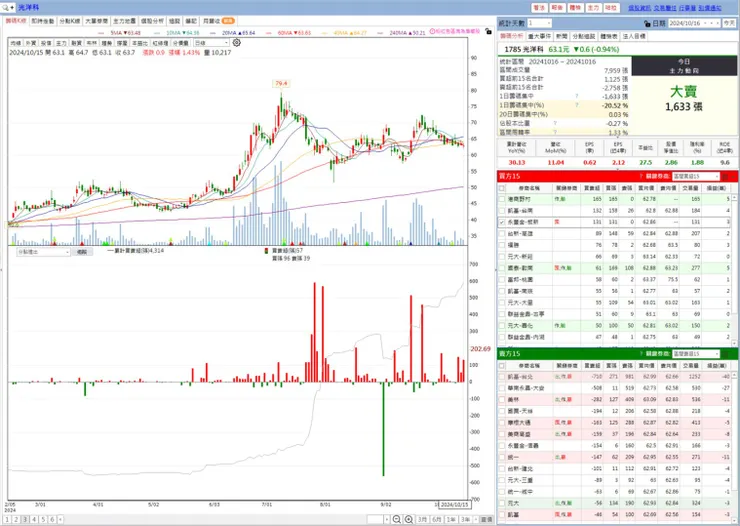Click the 2024/10/15 date marker on timeline
Image resolution: width=740 pixels, height=526 pixels.
click(x=454, y=504)
